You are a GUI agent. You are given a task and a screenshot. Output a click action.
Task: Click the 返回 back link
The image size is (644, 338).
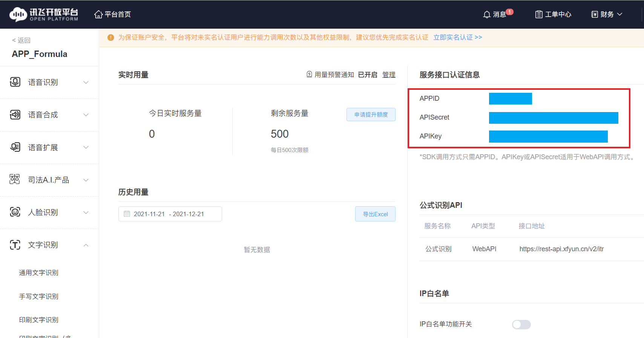tap(21, 40)
